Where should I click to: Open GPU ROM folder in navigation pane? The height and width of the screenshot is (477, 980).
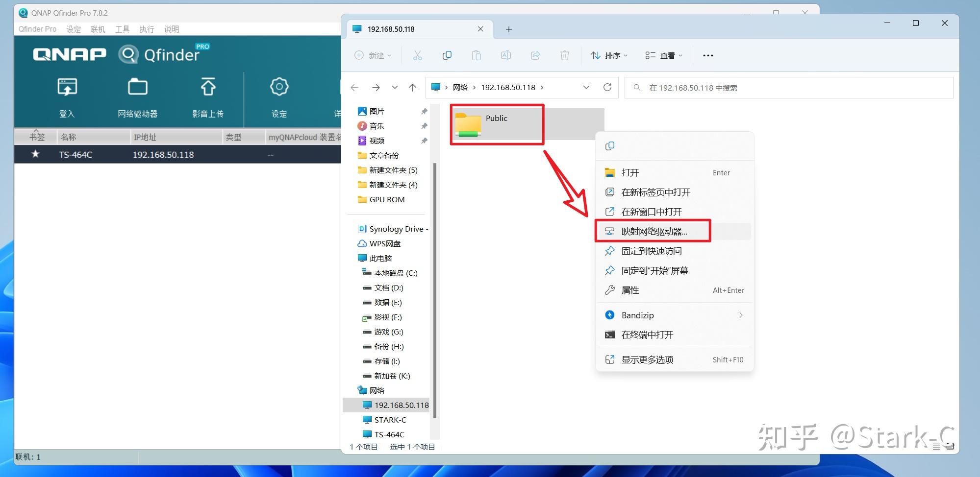pos(381,199)
